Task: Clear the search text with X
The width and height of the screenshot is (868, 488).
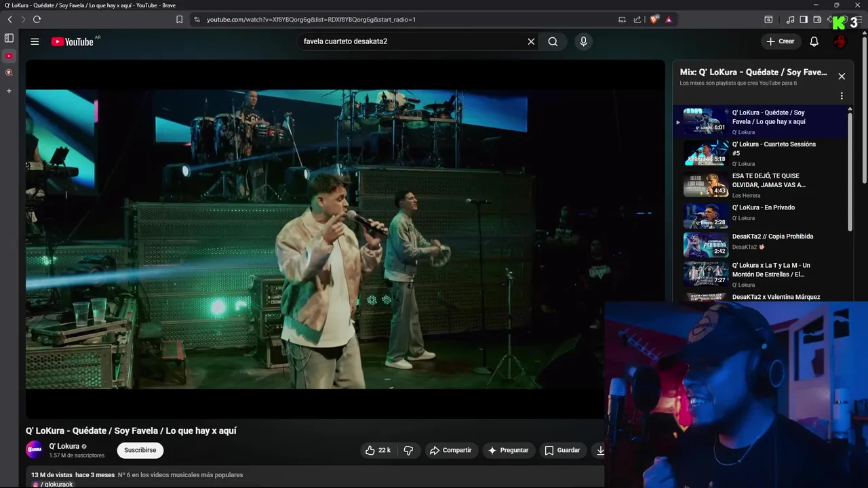Action: [x=531, y=41]
